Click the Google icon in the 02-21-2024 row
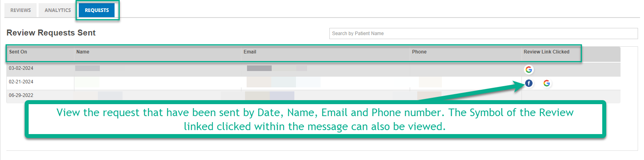The height and width of the screenshot is (160, 644). [547, 83]
